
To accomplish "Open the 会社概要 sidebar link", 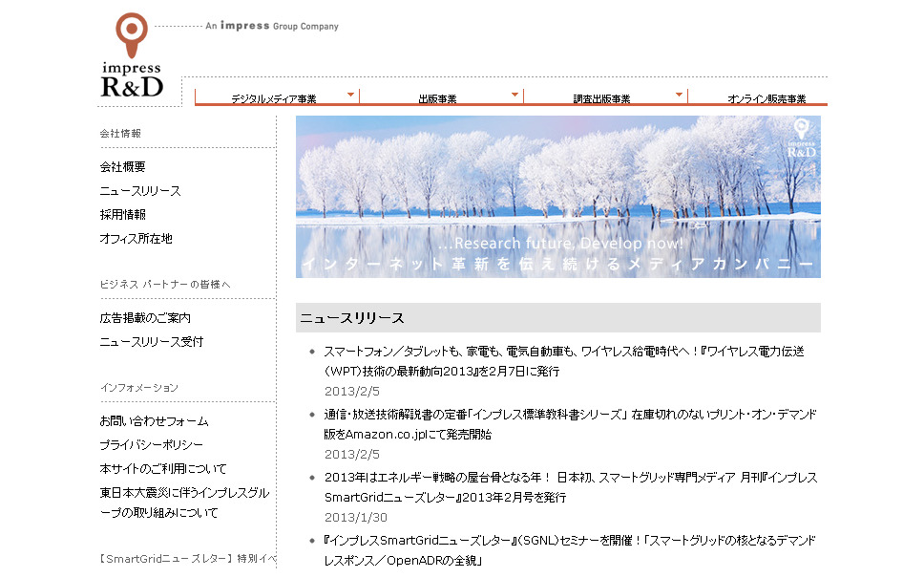I will [122, 167].
